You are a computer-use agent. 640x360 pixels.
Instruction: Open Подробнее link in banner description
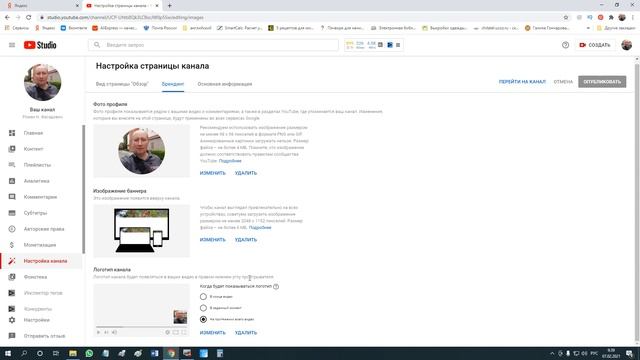(260, 227)
